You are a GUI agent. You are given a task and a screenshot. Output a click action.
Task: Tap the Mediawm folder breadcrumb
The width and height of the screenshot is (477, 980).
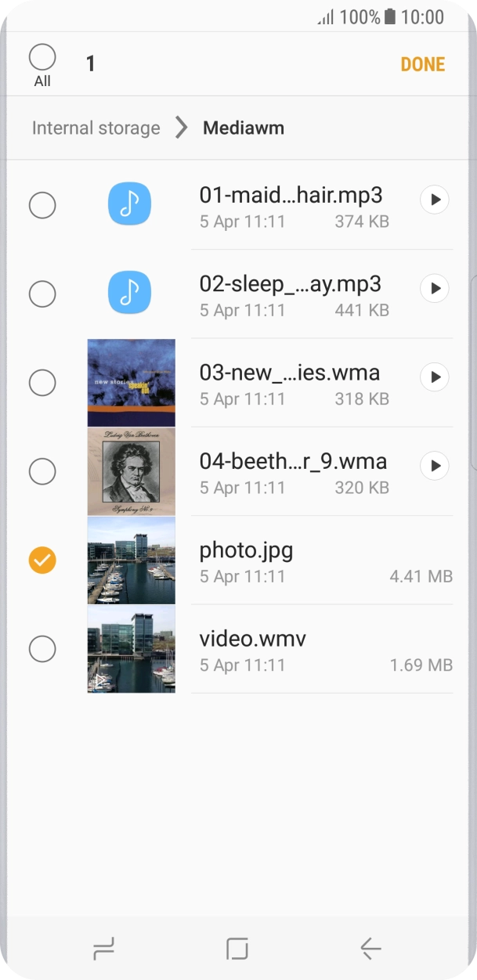(x=243, y=128)
